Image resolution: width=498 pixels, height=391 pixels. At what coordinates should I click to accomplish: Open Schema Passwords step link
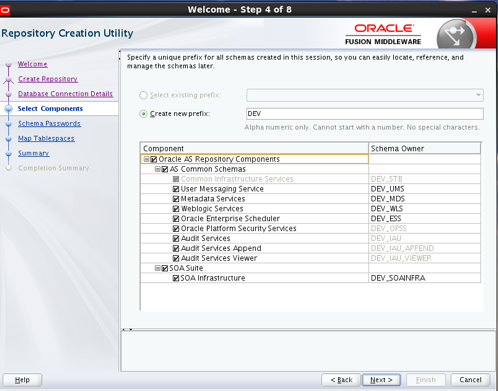49,124
